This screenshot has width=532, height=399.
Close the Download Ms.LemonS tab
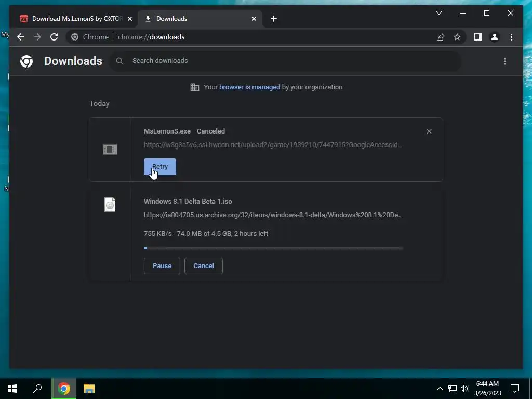(x=129, y=19)
